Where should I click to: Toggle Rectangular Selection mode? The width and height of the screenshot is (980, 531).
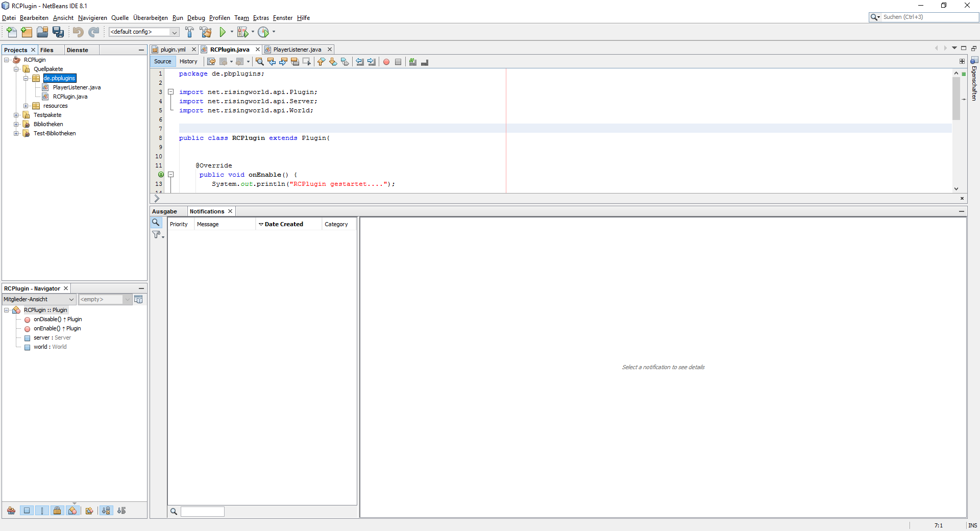pyautogui.click(x=307, y=62)
